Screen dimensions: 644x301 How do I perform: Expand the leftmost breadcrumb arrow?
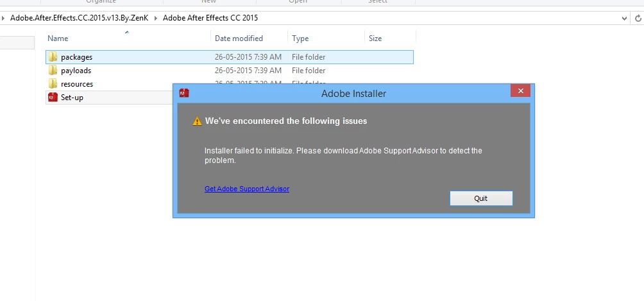click(x=3, y=18)
